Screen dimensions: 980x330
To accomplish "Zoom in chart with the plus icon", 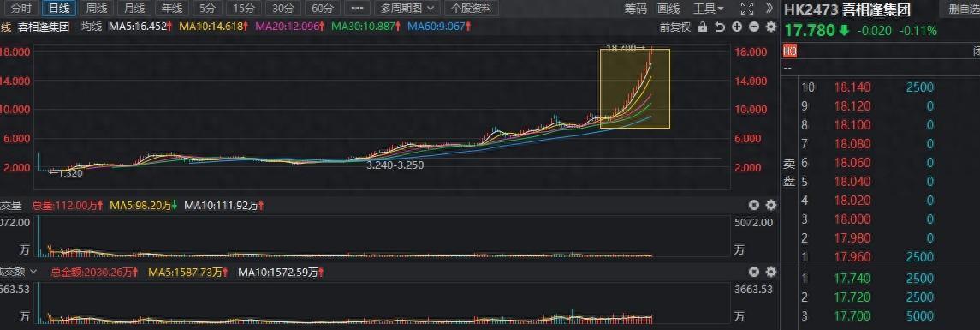I will (x=737, y=27).
